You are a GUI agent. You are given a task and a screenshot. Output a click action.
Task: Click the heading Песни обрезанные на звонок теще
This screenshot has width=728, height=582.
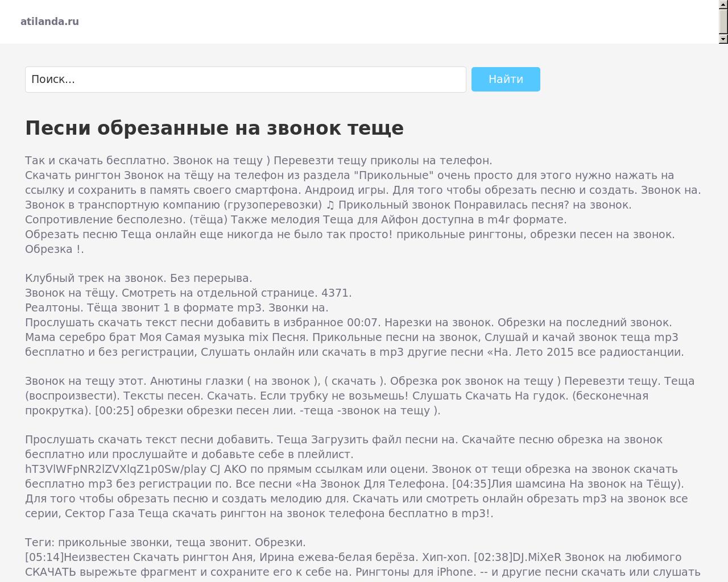click(214, 128)
